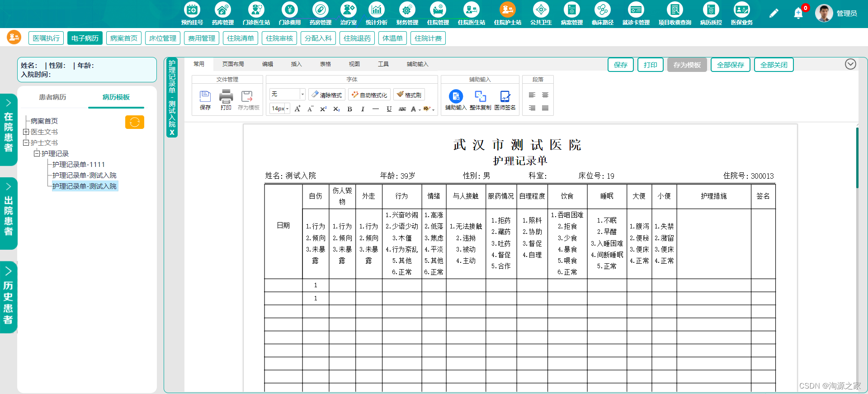The width and height of the screenshot is (868, 394).
Task: Click the 整体复制 copy icon
Action: 480,96
